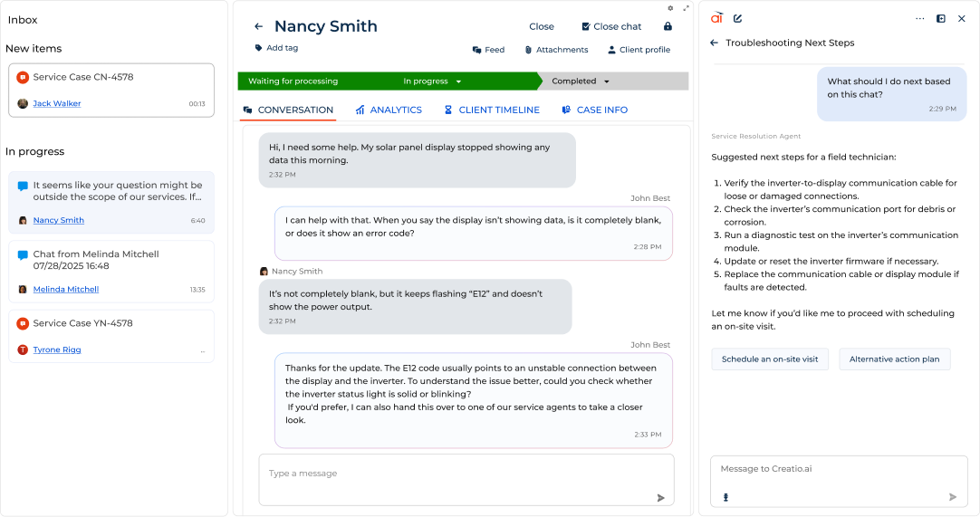This screenshot has width=980, height=517.
Task: Click the Schedule an on-site visit button
Action: click(x=769, y=359)
